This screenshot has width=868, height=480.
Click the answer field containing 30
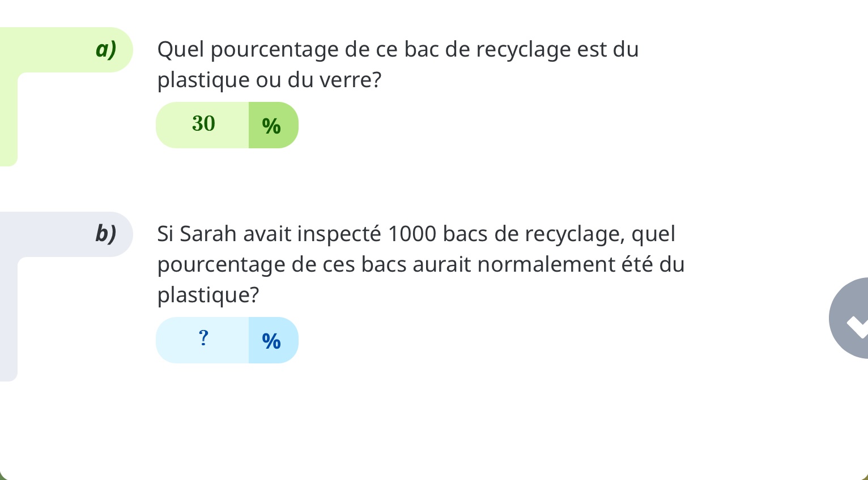tap(203, 125)
